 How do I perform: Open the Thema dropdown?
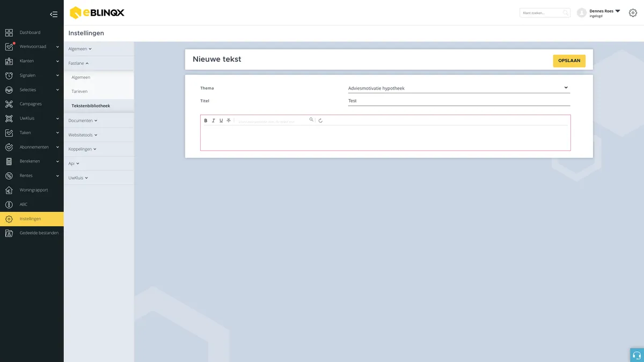[459, 88]
